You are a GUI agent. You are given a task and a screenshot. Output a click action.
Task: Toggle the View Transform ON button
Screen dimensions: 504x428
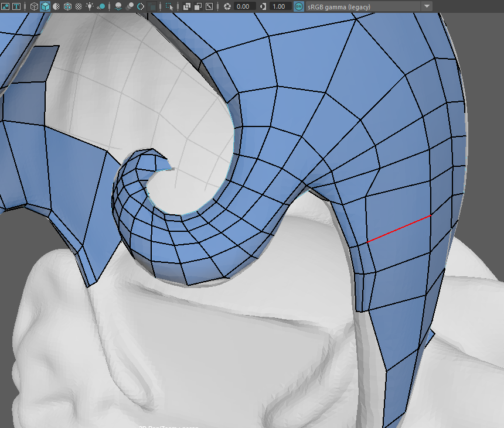click(299, 6)
